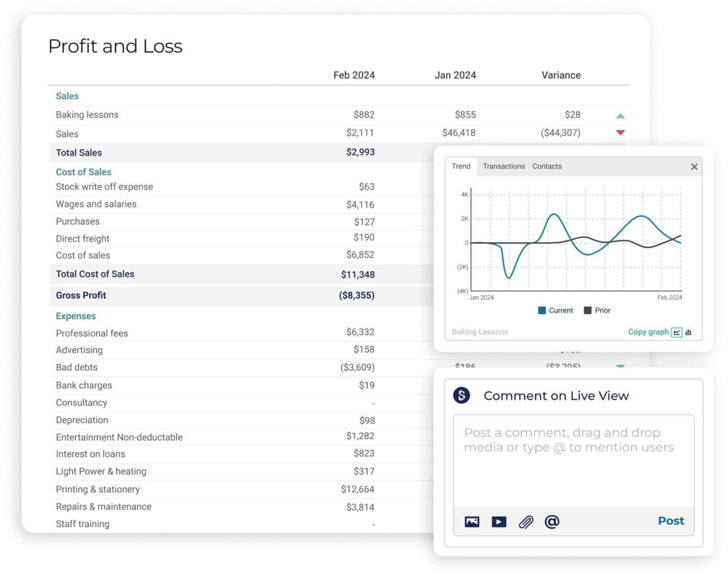728x577 pixels.
Task: Select the Trend tab
Action: (x=460, y=166)
